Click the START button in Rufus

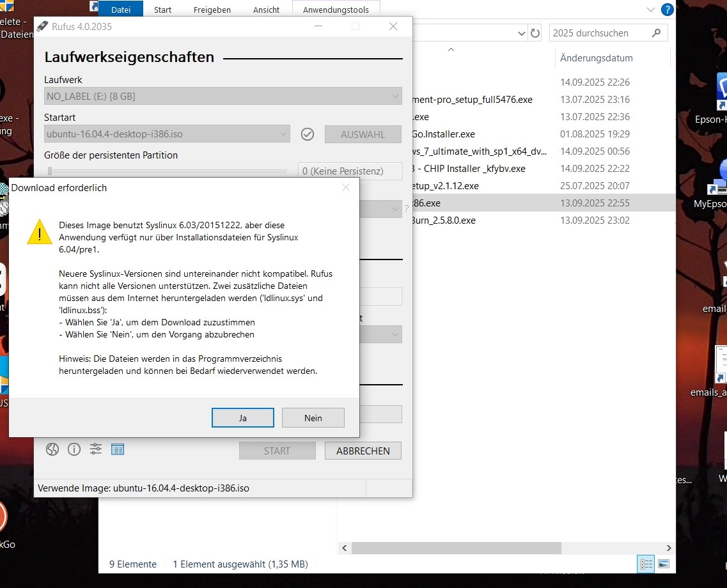[x=278, y=451]
